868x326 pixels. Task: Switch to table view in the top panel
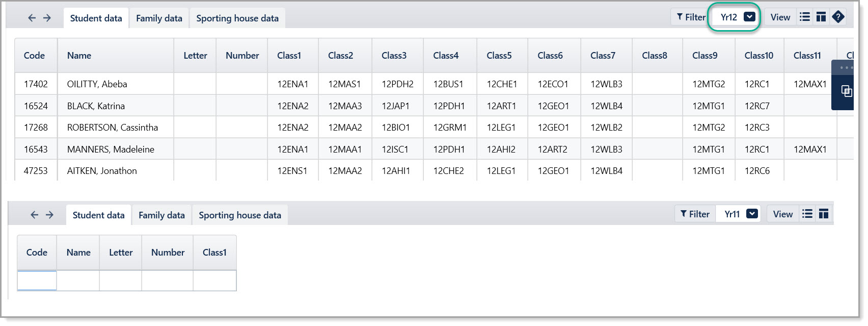click(821, 17)
